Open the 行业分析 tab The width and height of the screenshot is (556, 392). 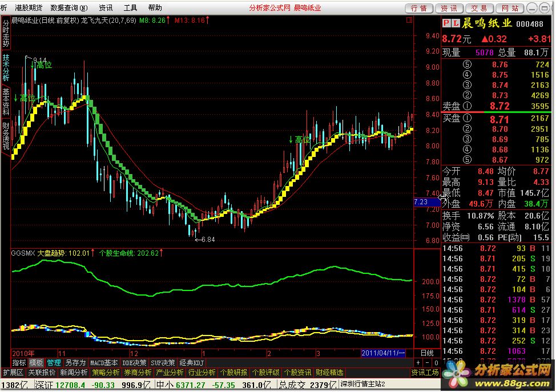(202, 373)
